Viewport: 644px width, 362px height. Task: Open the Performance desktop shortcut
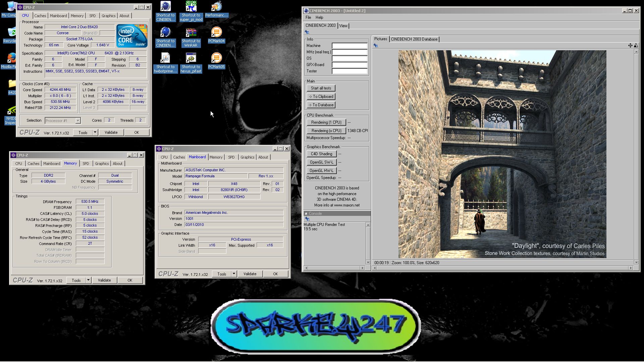(216, 9)
